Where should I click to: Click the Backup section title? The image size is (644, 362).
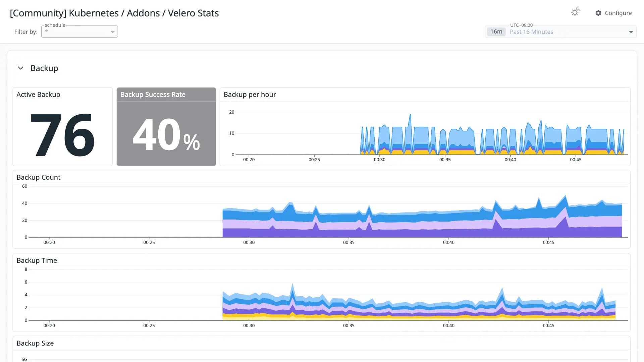[44, 68]
